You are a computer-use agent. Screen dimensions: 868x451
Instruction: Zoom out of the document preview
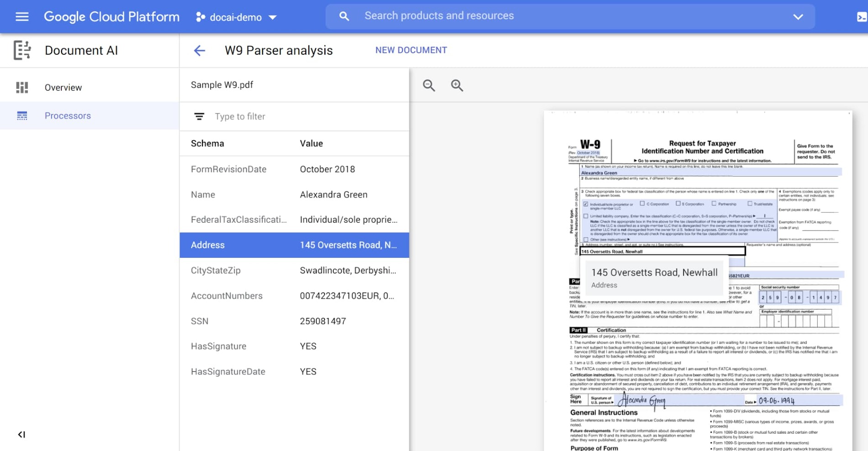tap(429, 85)
